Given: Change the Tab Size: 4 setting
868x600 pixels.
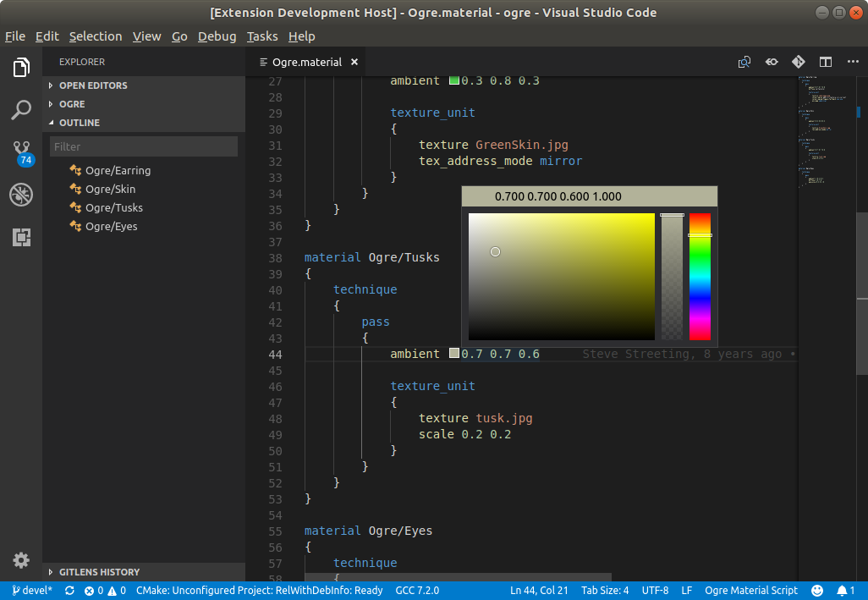Looking at the screenshot, I should (x=605, y=591).
